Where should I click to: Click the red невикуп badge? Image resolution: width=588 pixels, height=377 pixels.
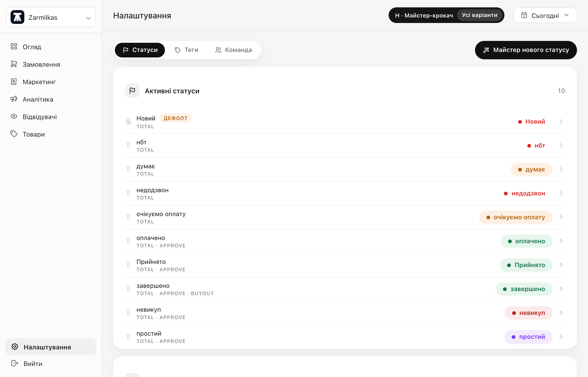click(x=529, y=313)
